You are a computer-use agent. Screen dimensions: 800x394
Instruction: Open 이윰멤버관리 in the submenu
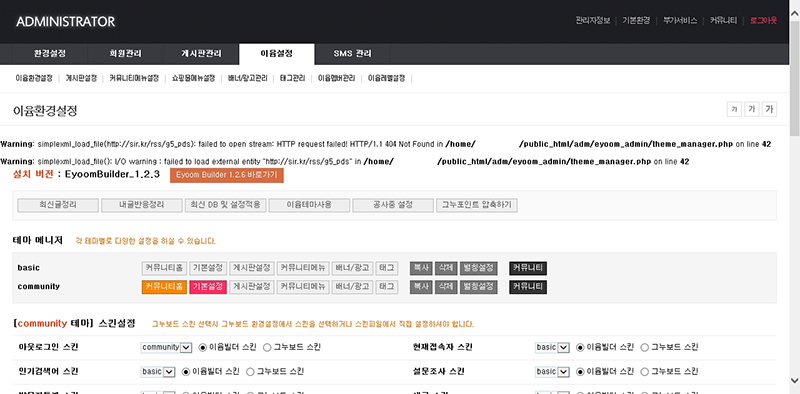point(337,79)
